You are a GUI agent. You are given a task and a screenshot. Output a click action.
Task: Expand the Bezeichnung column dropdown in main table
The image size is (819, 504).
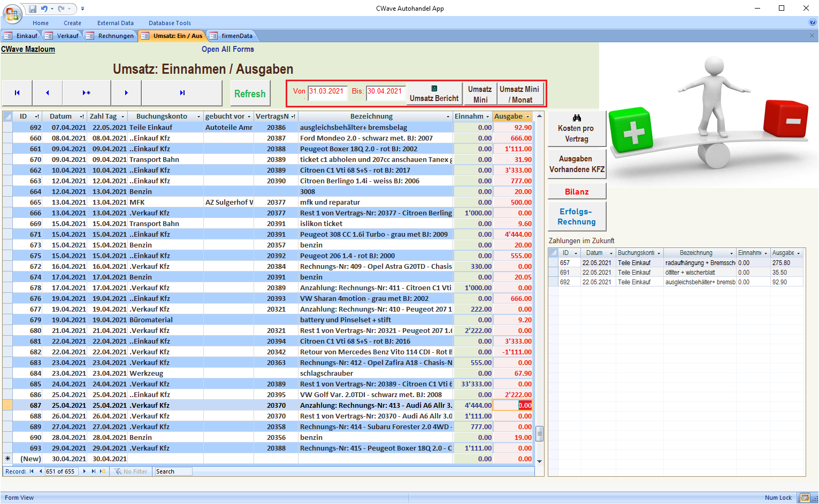448,117
